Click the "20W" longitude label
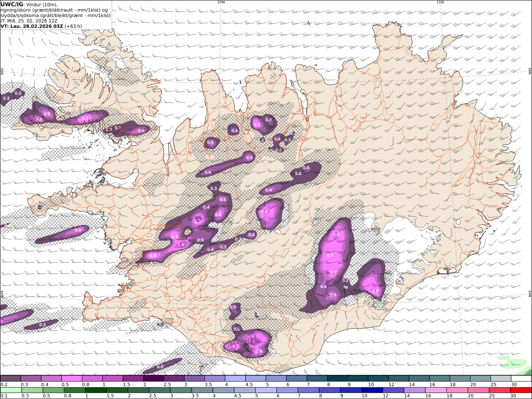Screen dimensions: 532x399 click(221, 2)
